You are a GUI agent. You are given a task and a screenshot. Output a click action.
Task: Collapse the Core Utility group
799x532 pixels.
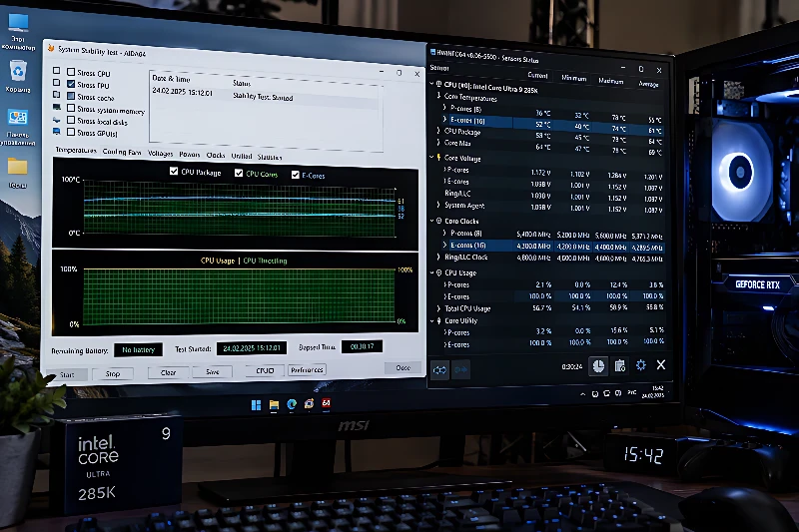point(431,320)
